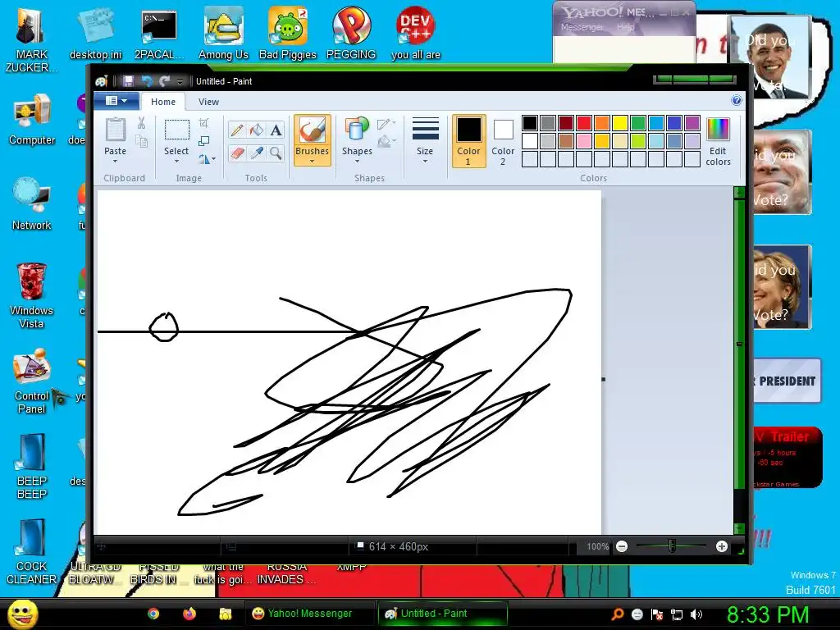This screenshot has height=630, width=840.
Task: Click Untitled - Paint taskbar button
Action: [442, 614]
